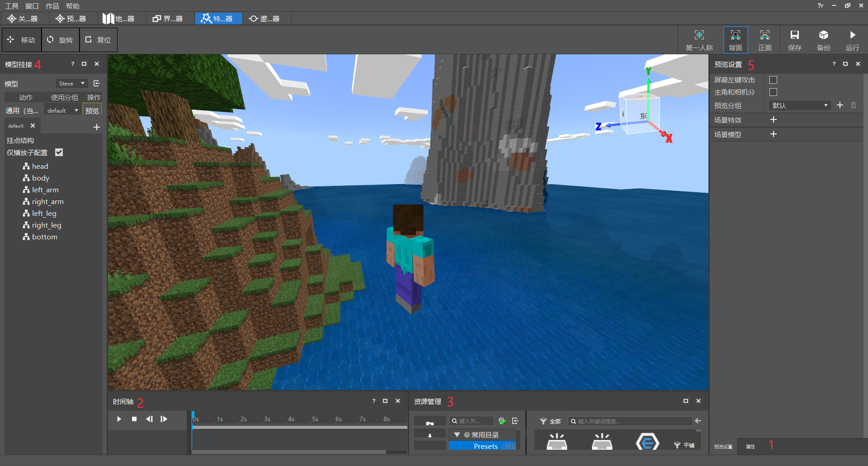Open the Steve model dropdown
This screenshot has width=868, height=466.
71,83
